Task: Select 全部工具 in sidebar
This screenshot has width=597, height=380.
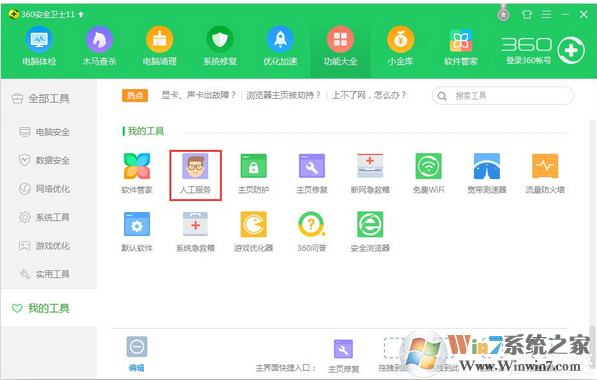Action: coord(49,99)
